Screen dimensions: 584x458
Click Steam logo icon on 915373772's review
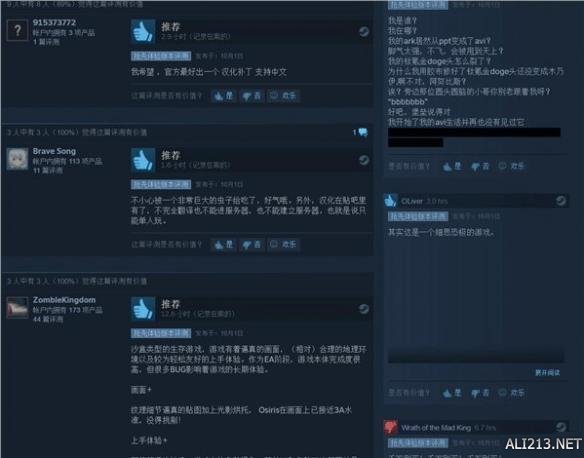pyautogui.click(x=364, y=32)
